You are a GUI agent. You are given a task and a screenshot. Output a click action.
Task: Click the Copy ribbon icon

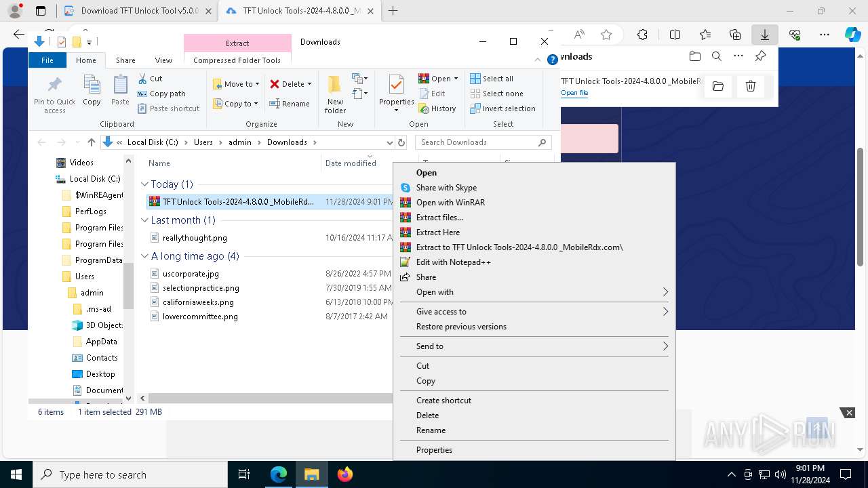(x=92, y=85)
